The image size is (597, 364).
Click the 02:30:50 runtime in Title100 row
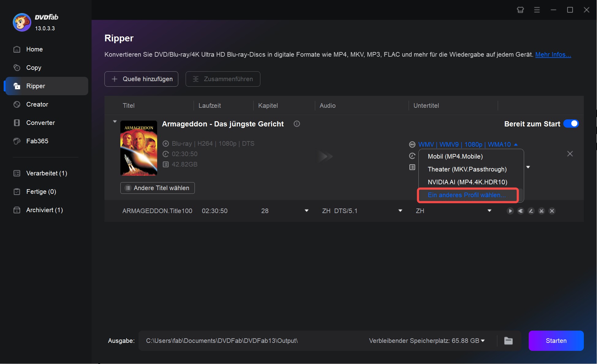pos(214,211)
